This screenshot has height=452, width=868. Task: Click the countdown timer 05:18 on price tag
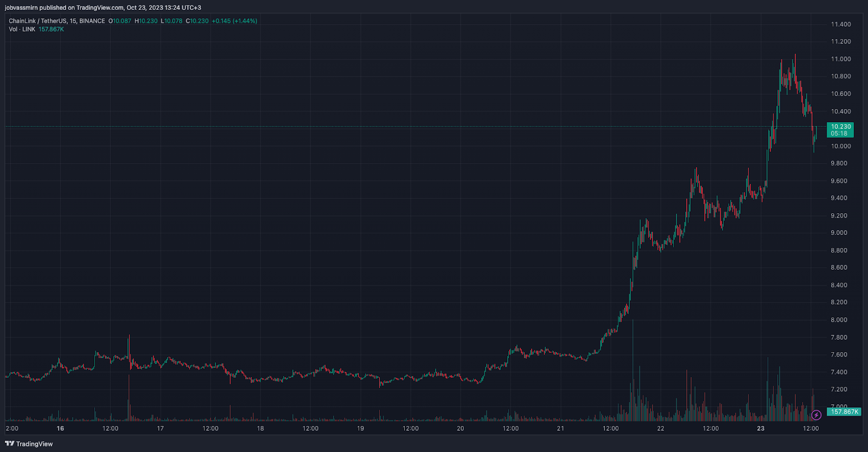coord(839,133)
